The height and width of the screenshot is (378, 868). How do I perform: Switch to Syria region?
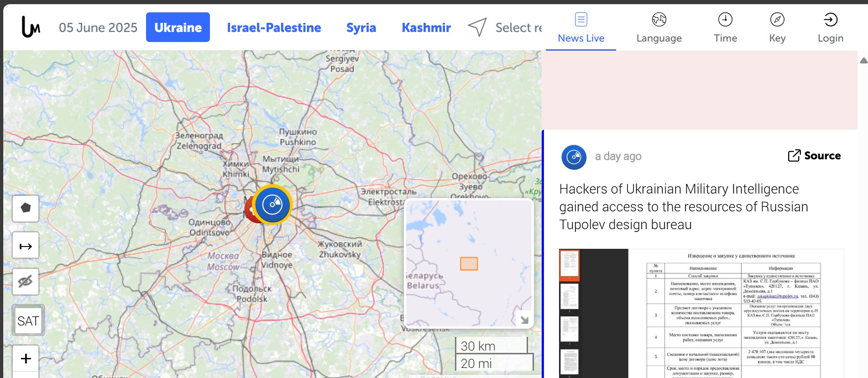pyautogui.click(x=361, y=27)
